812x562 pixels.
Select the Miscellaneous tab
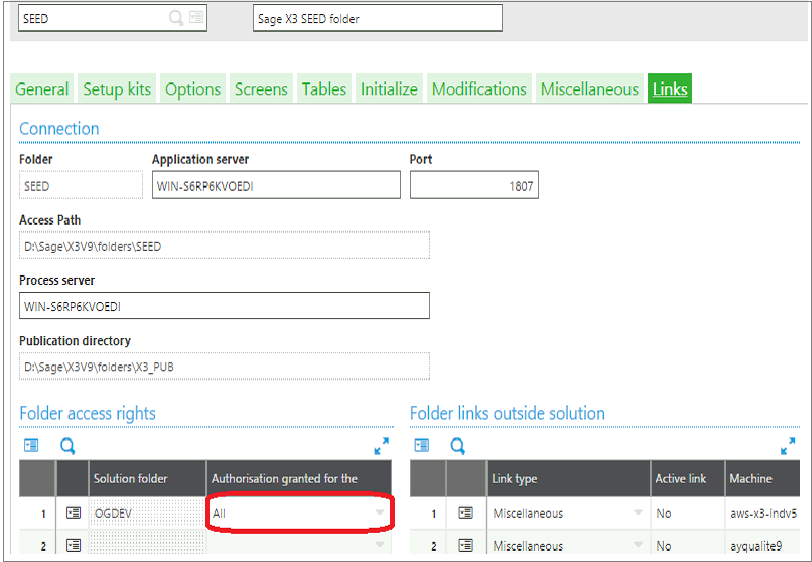(x=590, y=89)
